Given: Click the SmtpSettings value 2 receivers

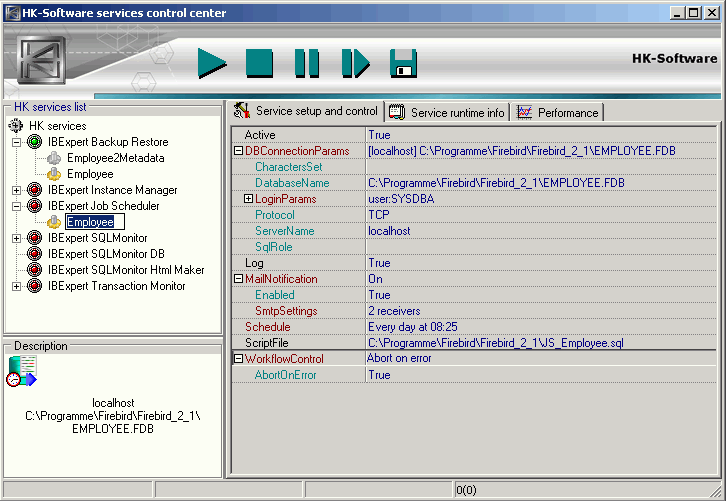Looking at the screenshot, I should pos(394,311).
